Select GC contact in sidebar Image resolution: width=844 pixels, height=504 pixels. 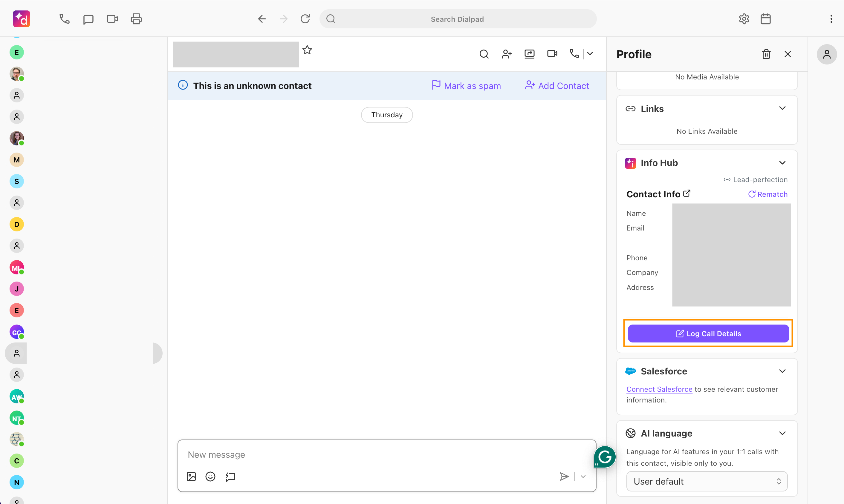point(17,332)
